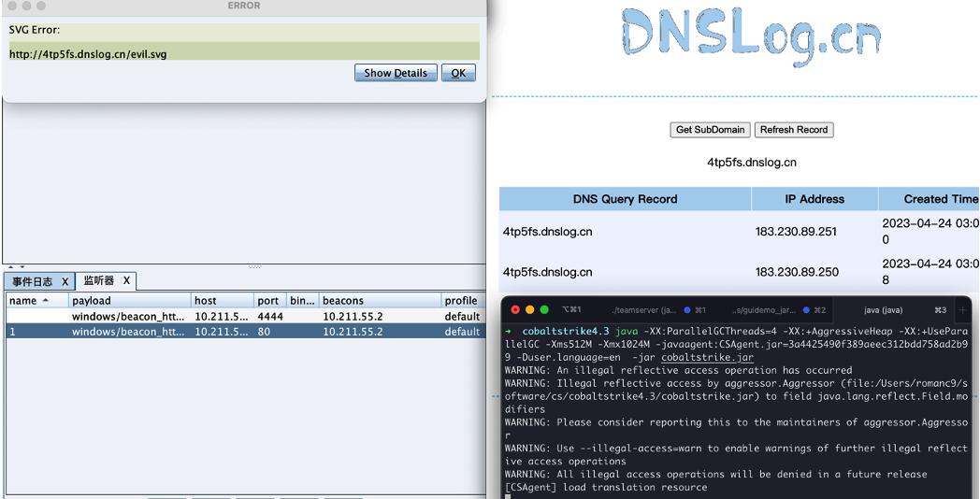Click the beacons column header
Image resolution: width=980 pixels, height=499 pixels.
(380, 300)
